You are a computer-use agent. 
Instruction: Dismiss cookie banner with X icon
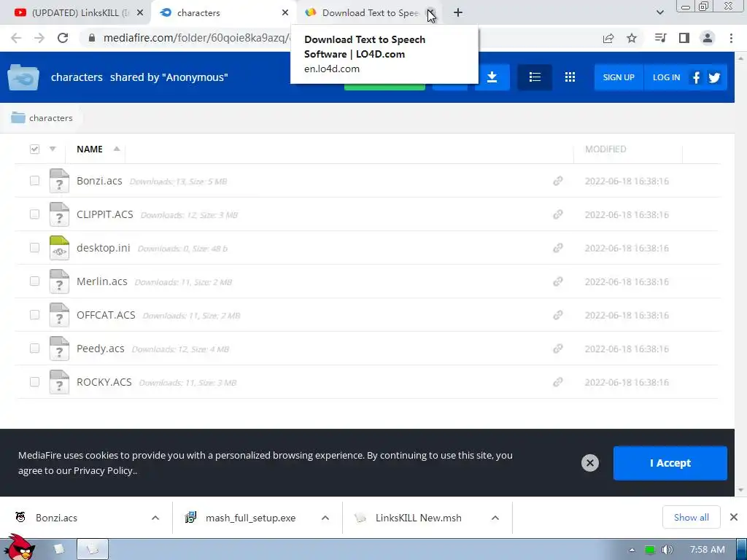(x=589, y=463)
